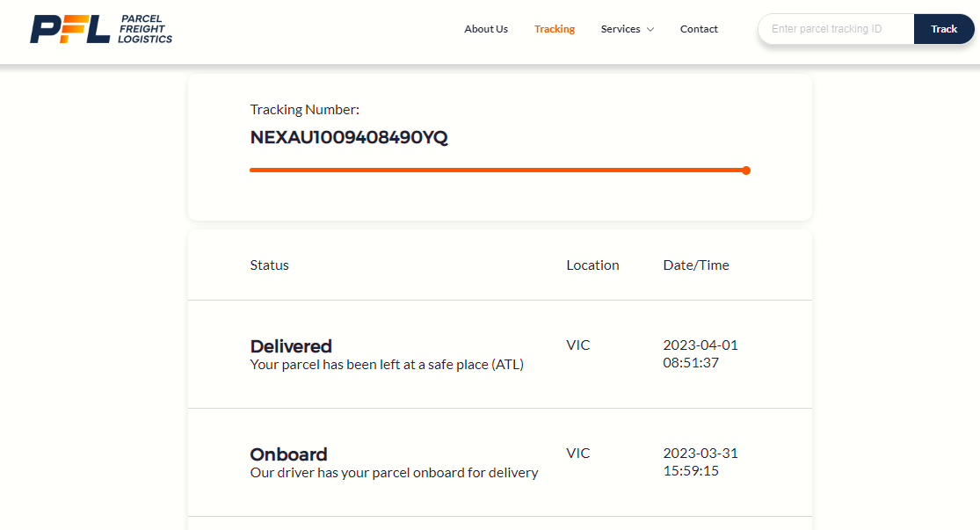
Task: Click the Location column header
Action: pos(592,265)
